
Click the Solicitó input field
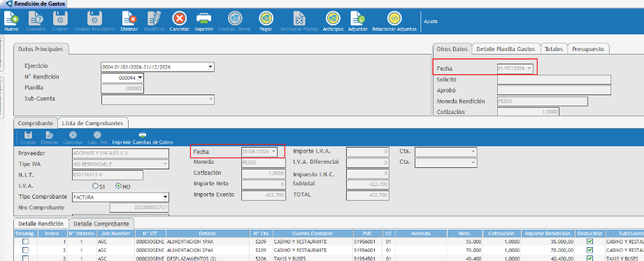point(554,79)
